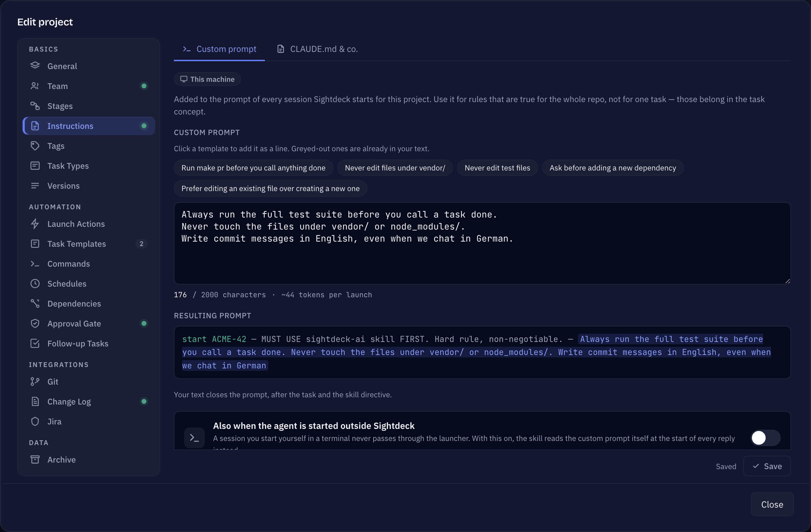This screenshot has height=532, width=811.
Task: Click the Task Templates count badge 2
Action: [x=141, y=244]
